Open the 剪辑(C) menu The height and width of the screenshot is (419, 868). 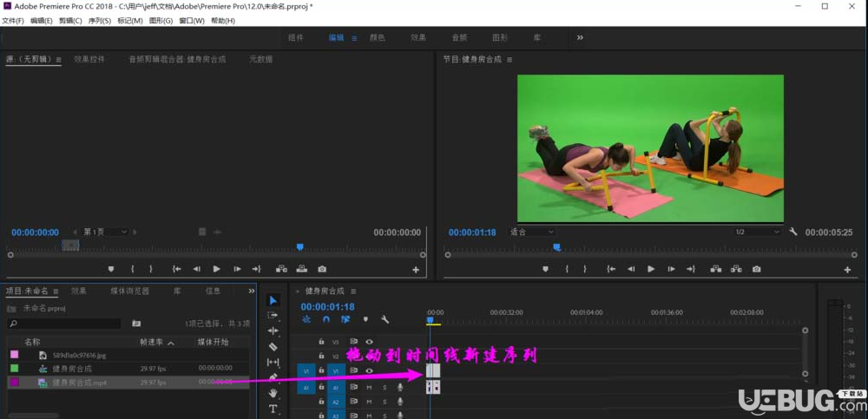pyautogui.click(x=70, y=21)
